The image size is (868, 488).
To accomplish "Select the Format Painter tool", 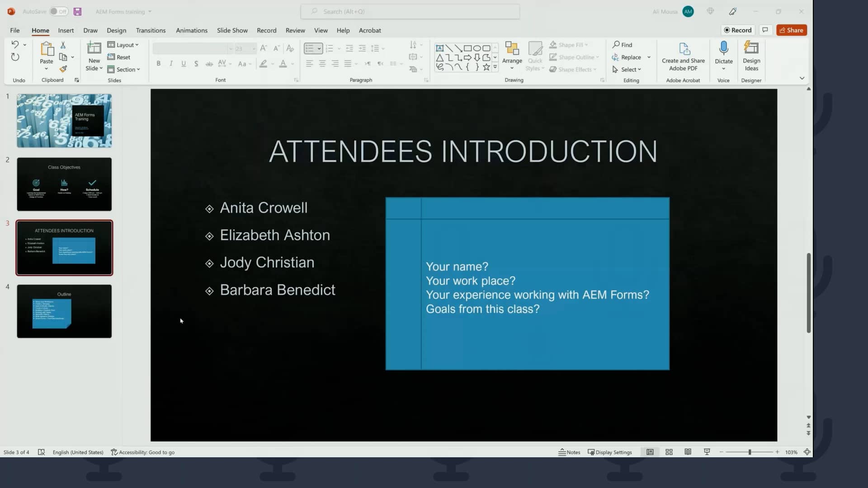I will (x=63, y=69).
